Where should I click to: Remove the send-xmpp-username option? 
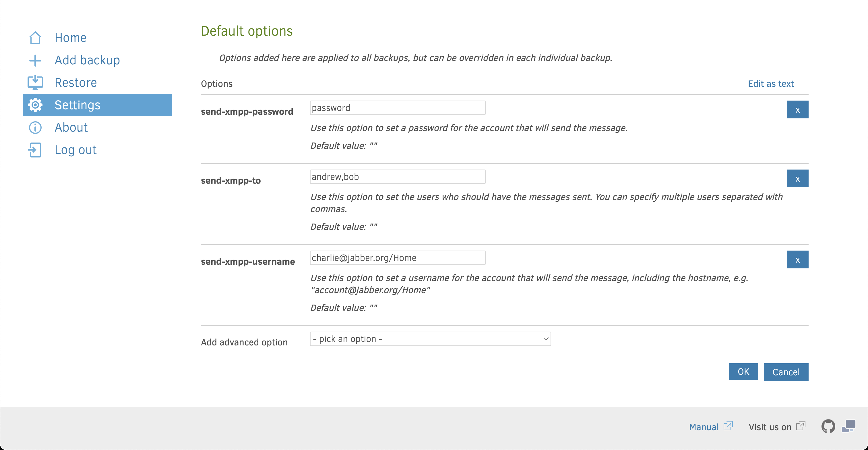click(797, 259)
